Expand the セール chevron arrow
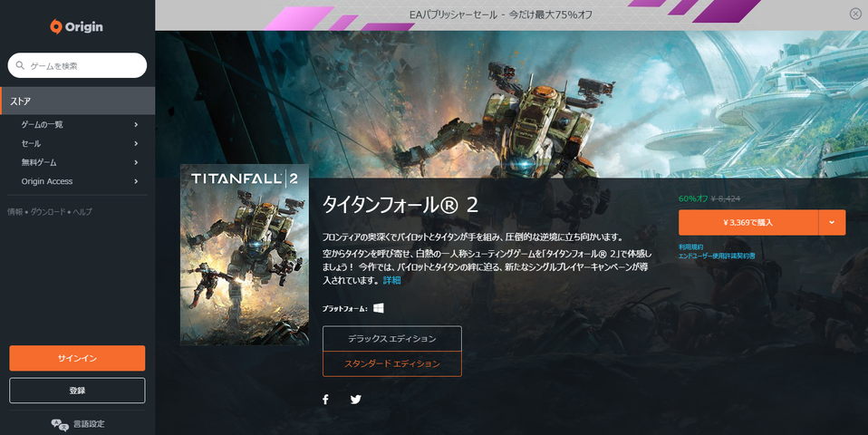This screenshot has height=435, width=868. 136,143
